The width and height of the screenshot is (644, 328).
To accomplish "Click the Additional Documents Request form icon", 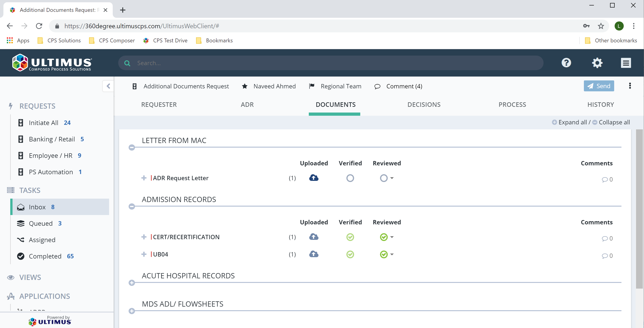I will [x=135, y=86].
